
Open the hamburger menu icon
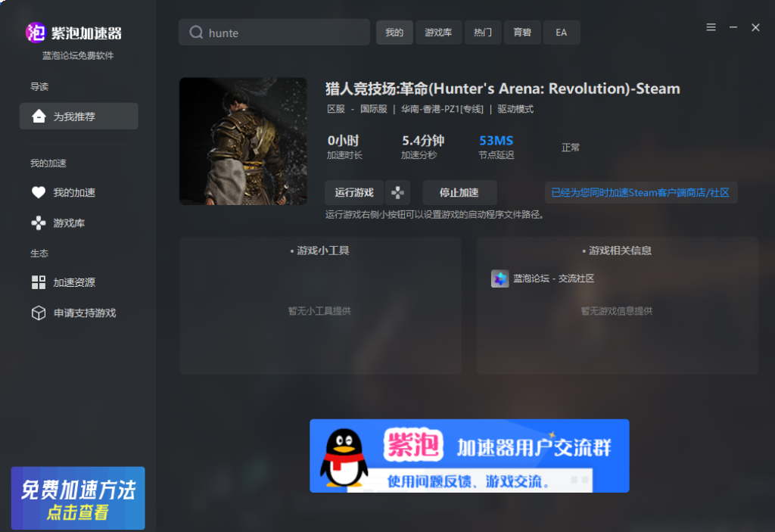(x=711, y=28)
